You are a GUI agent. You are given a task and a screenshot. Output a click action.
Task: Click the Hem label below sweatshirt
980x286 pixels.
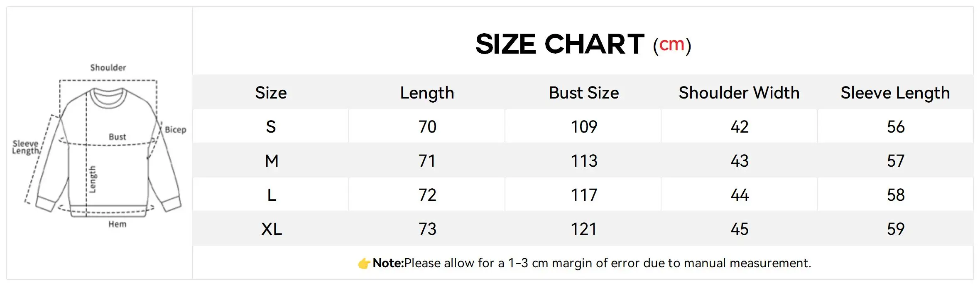click(117, 224)
